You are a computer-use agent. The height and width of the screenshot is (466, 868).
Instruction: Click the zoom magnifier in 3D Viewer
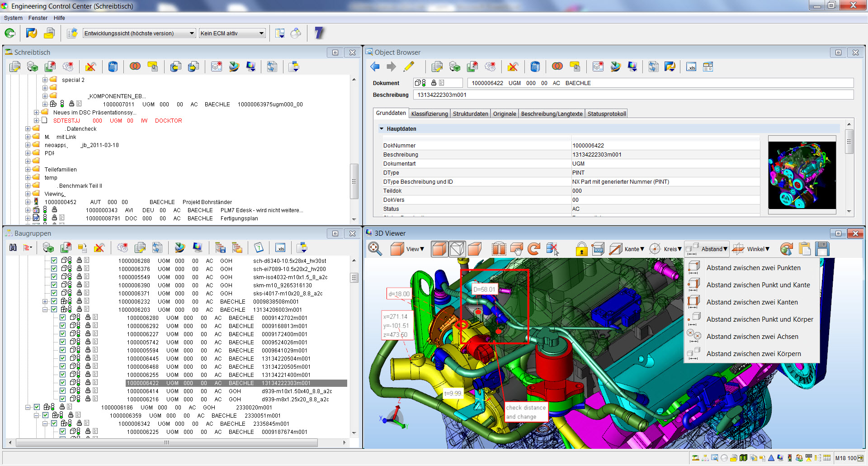click(375, 249)
